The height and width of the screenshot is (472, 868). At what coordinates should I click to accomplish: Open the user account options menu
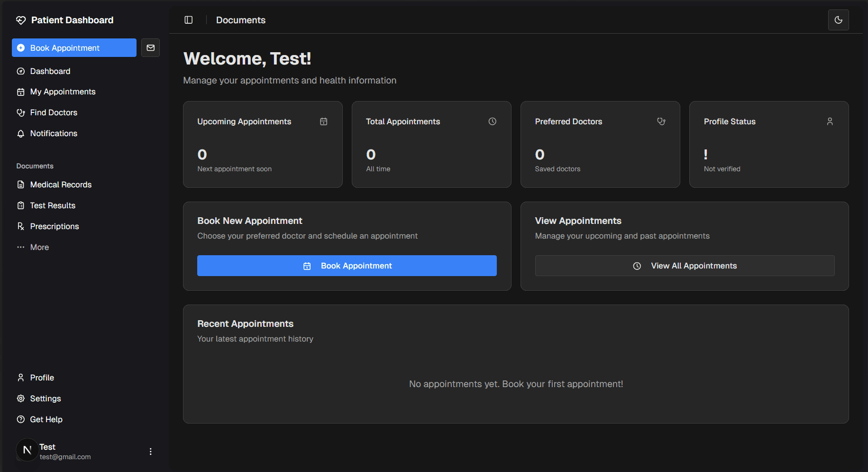(x=150, y=452)
